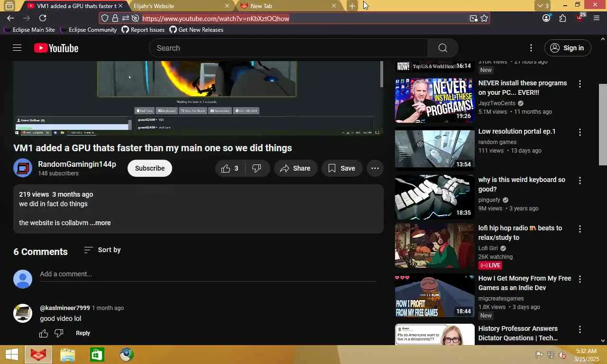607x364 pixels.
Task: Open Windows Start button
Action: click(11, 355)
